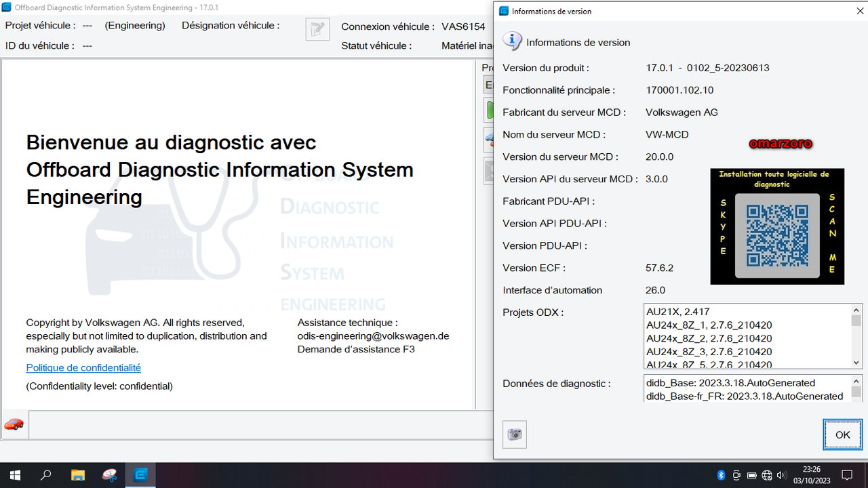Switch to the ODIS Engineering taskbar icon
Viewport: 868px width, 488px height.
pyautogui.click(x=141, y=475)
